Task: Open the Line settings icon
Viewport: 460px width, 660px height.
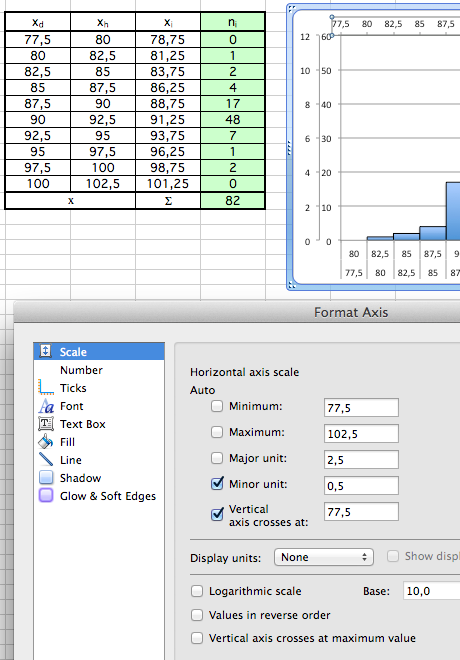Action: coord(46,459)
